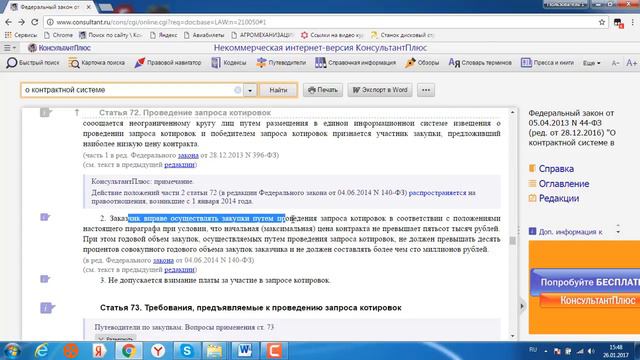Click the volume icon in the system tray
This screenshot has height=360, width=640.
[591, 351]
